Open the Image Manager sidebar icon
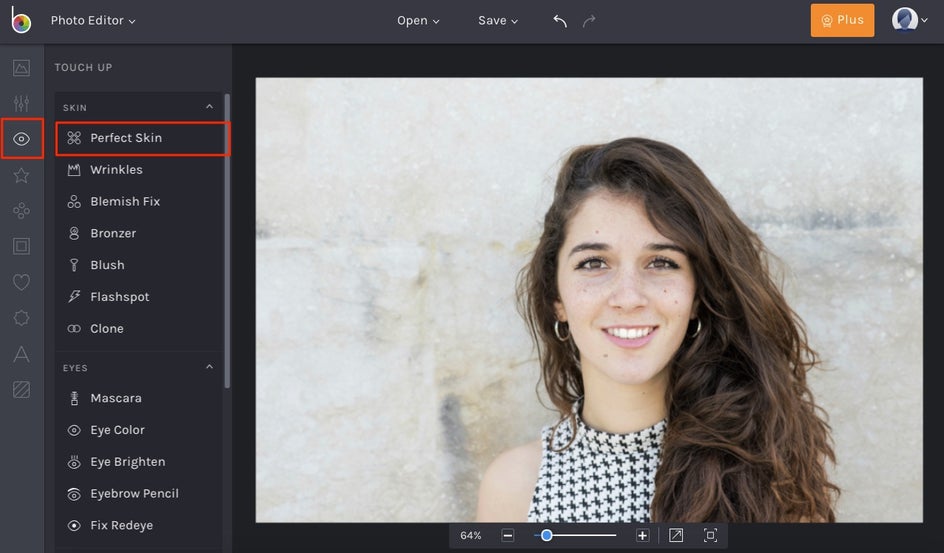944x553 pixels. (21, 68)
